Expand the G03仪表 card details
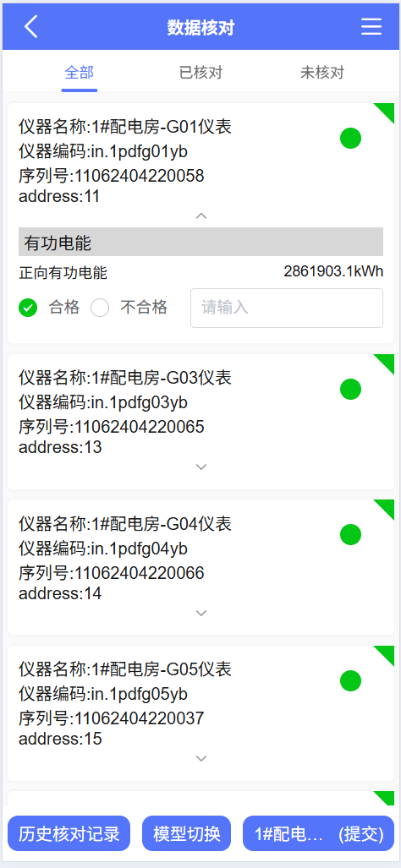The width and height of the screenshot is (401, 868). pos(201,467)
